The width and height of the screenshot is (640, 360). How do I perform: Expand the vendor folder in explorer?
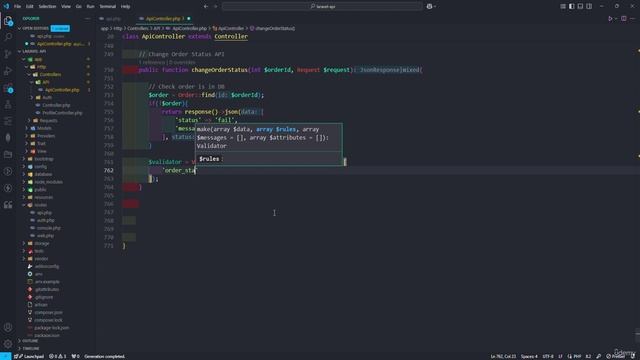41,259
